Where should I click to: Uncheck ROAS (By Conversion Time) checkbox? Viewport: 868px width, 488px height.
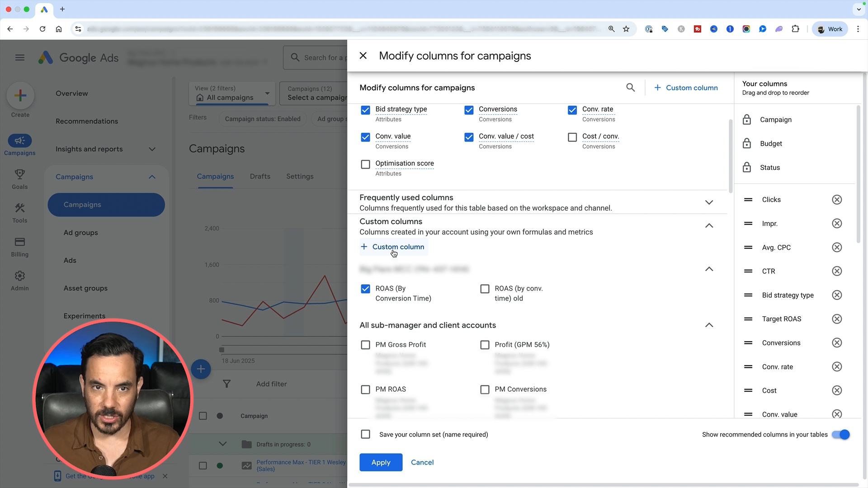click(365, 289)
